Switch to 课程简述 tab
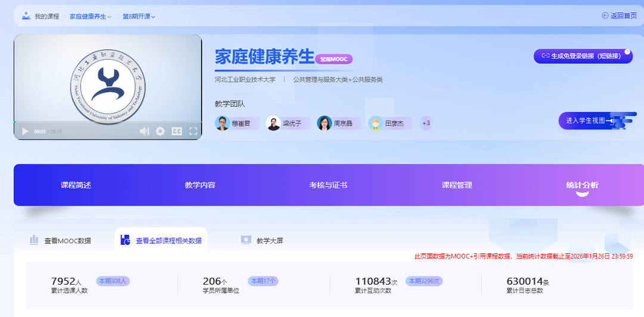644x317 pixels. click(76, 185)
